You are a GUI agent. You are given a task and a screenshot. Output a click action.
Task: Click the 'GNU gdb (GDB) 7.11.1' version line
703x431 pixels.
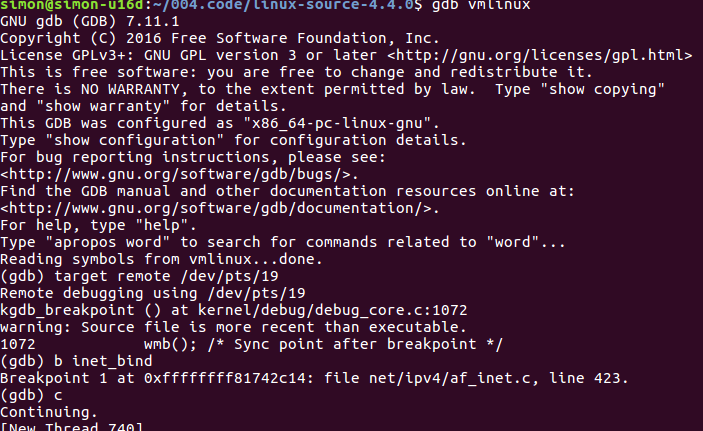[90, 22]
